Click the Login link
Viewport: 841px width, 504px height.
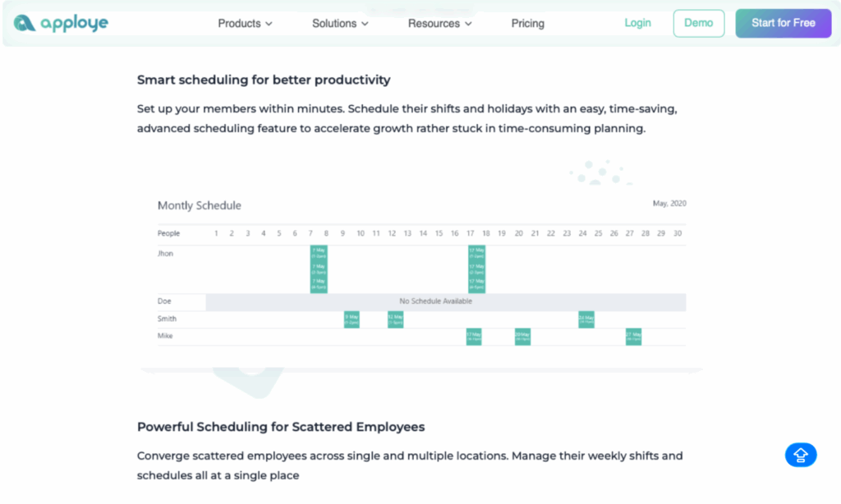[x=637, y=23]
